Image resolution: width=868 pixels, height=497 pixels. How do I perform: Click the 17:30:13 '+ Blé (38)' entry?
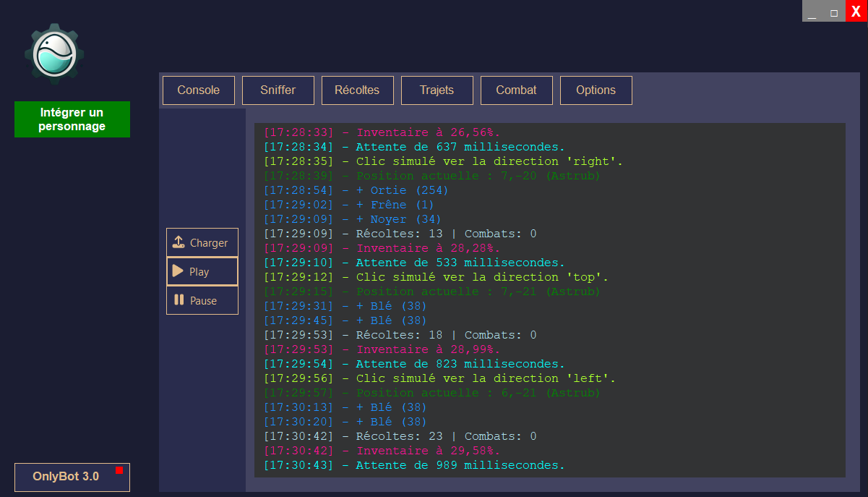pos(345,407)
